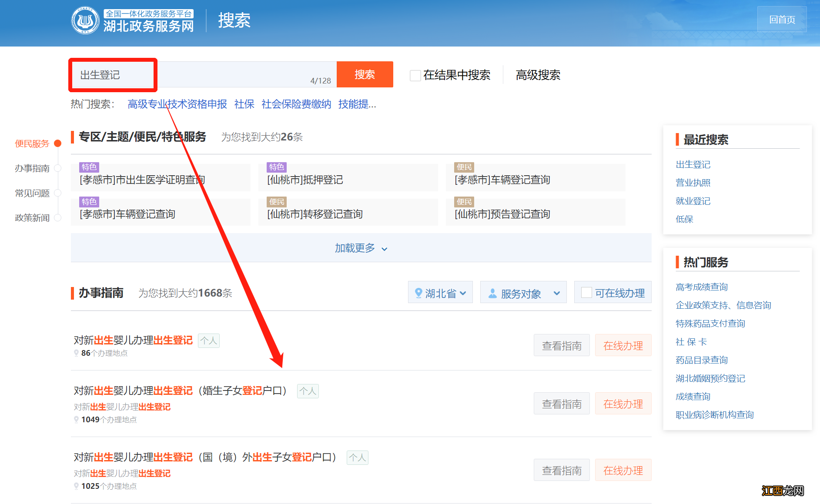Image resolution: width=820 pixels, height=504 pixels.
Task: Click the location pin icon beside 湖北省
Action: click(x=419, y=293)
